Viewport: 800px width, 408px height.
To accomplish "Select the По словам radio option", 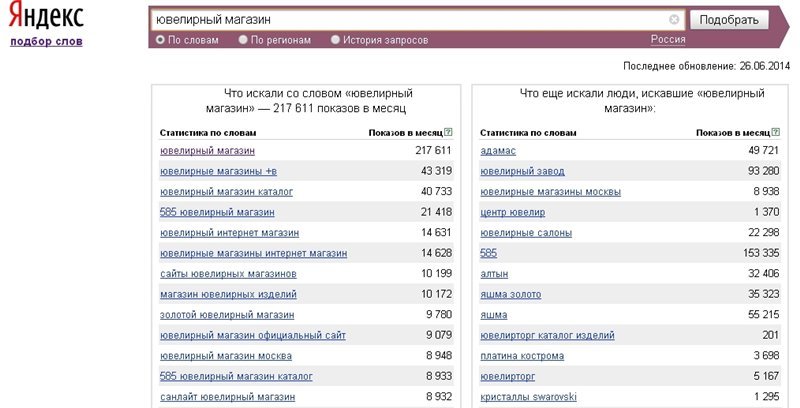I will [x=160, y=40].
